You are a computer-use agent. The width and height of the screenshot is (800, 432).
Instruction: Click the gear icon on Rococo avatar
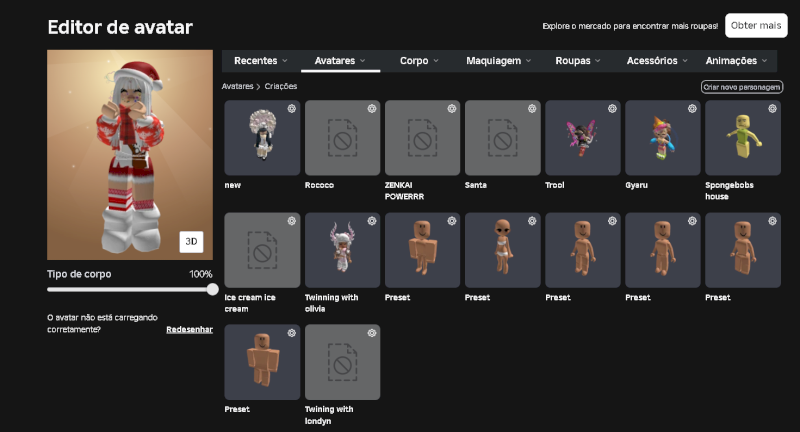click(x=372, y=109)
